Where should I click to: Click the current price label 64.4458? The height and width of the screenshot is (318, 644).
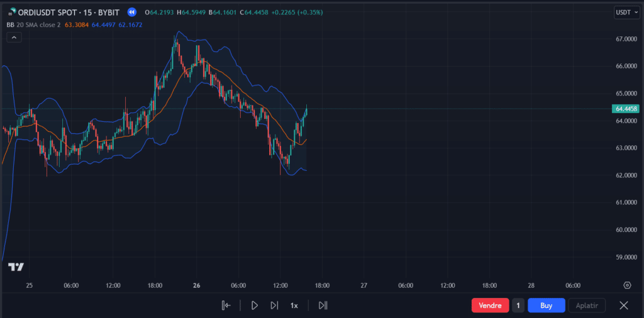[626, 109]
